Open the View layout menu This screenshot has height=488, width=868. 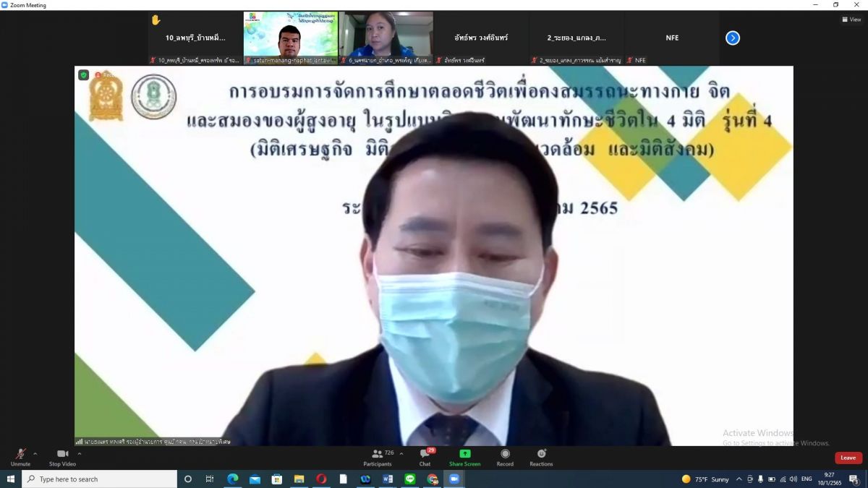coord(851,20)
